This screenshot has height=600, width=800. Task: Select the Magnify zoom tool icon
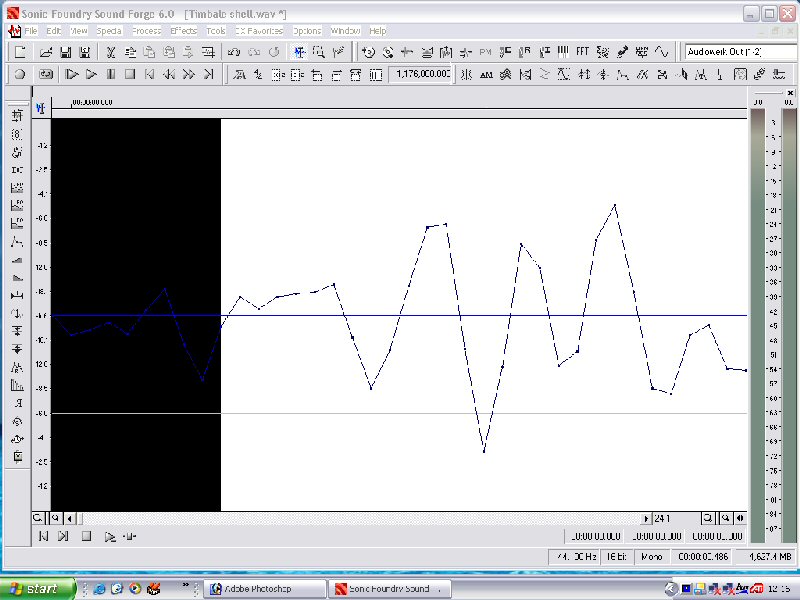(x=319, y=52)
